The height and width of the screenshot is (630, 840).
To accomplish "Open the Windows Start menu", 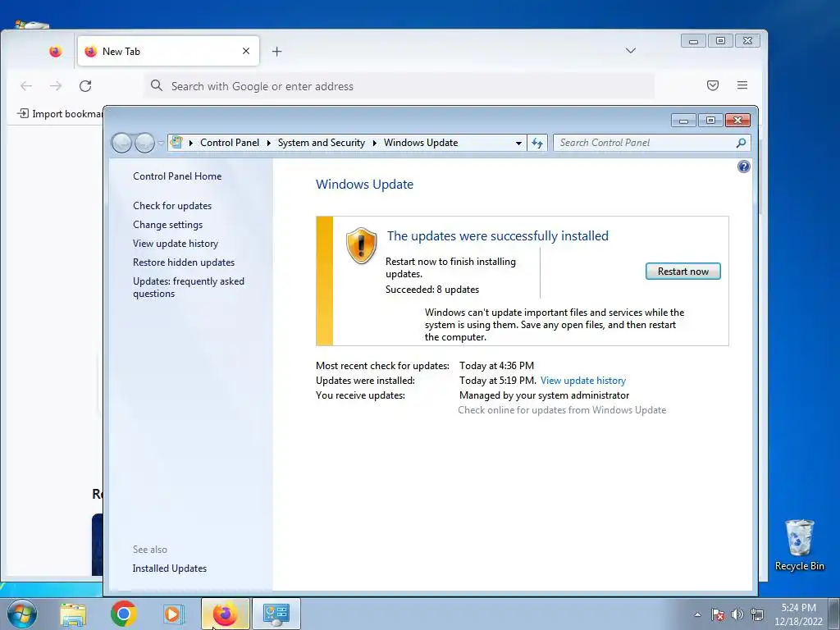I will coord(22,614).
